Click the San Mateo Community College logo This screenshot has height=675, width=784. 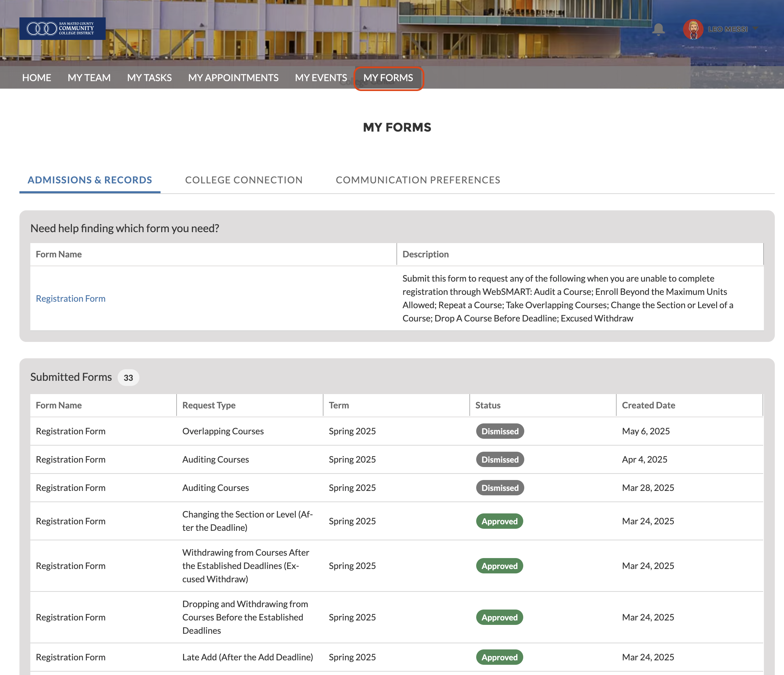click(x=62, y=28)
